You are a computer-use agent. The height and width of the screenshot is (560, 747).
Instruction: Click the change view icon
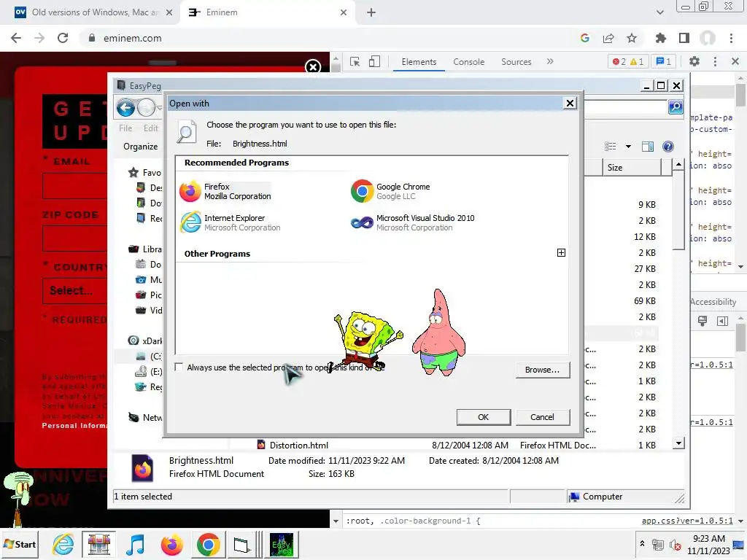pos(611,147)
